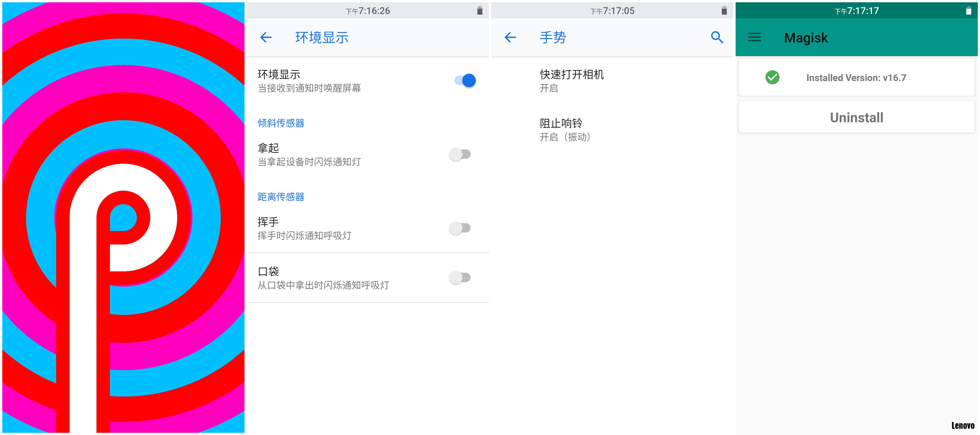This screenshot has width=980, height=435.
Task: Go back from the 环境显示 screen
Action: (x=266, y=37)
